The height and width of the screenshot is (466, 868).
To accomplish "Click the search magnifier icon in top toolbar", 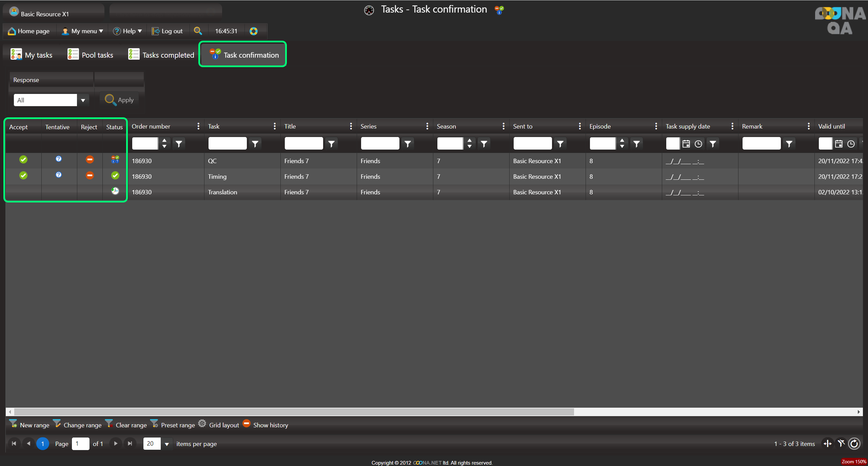I will click(x=198, y=31).
